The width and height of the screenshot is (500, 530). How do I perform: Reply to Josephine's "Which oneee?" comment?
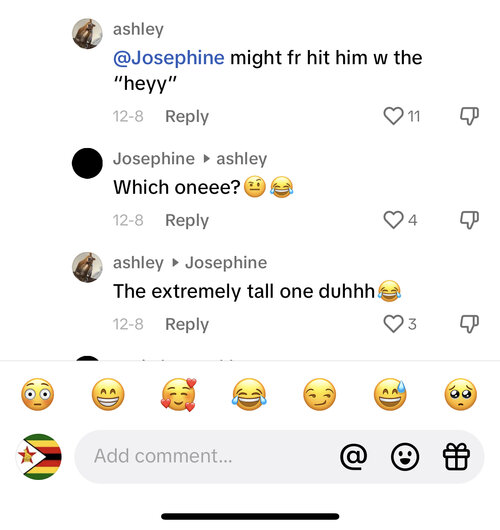[x=187, y=221]
